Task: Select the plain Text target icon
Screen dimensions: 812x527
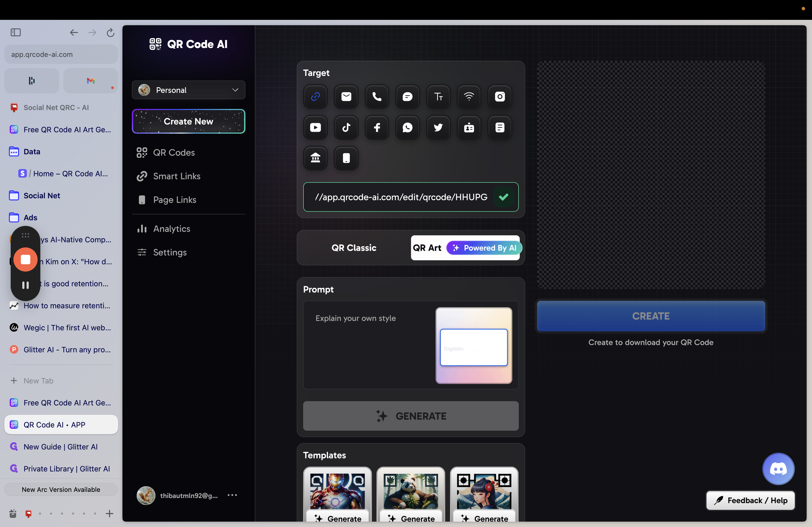Action: (438, 97)
